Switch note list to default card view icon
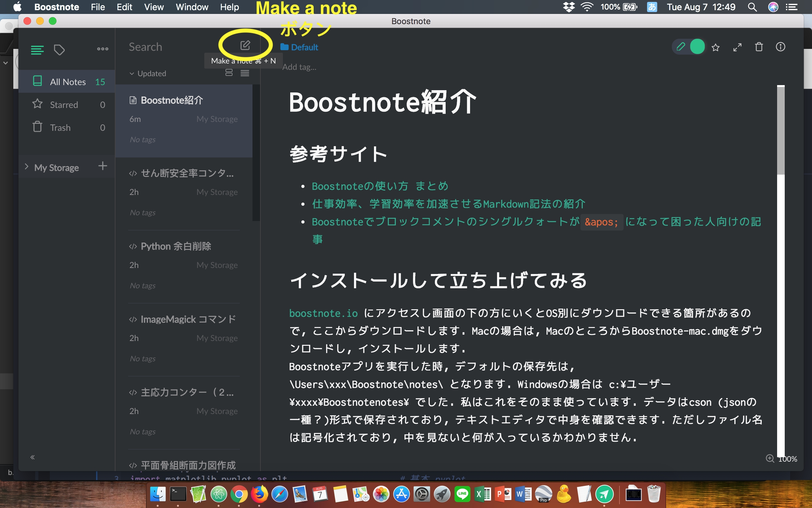 click(x=229, y=73)
